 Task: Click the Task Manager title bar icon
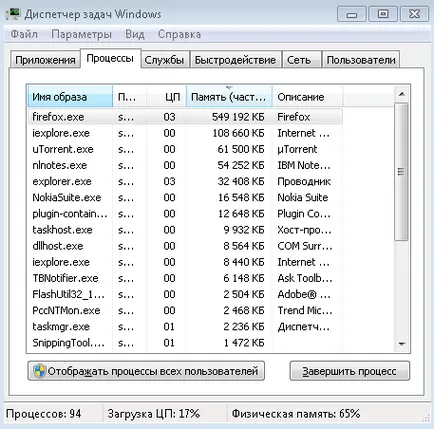tap(13, 14)
